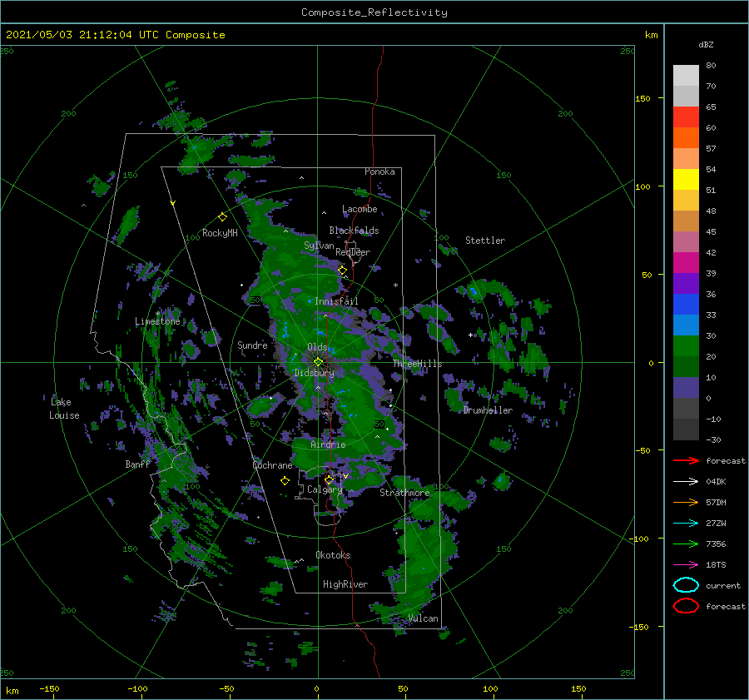Click the HighRiver town label

[x=345, y=584]
